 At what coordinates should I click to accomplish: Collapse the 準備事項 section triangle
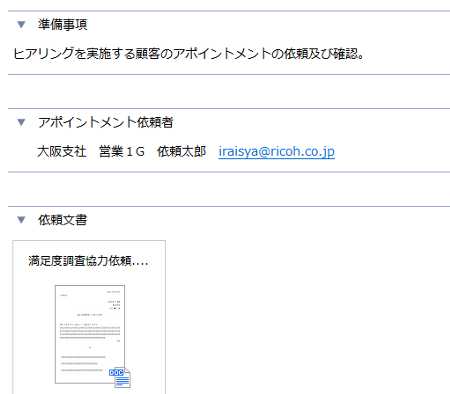[x=21, y=25]
